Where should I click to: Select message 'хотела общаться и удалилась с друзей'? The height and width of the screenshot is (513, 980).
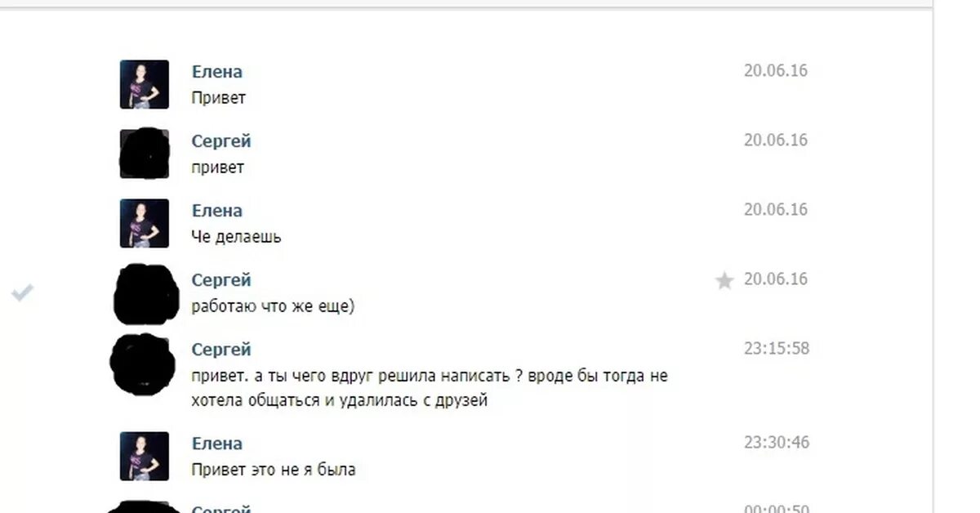340,401
